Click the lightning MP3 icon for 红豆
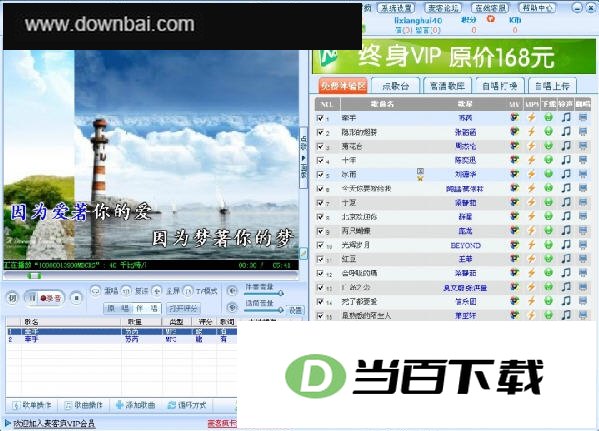Image resolution: width=599 pixels, height=431 pixels. pyautogui.click(x=531, y=259)
